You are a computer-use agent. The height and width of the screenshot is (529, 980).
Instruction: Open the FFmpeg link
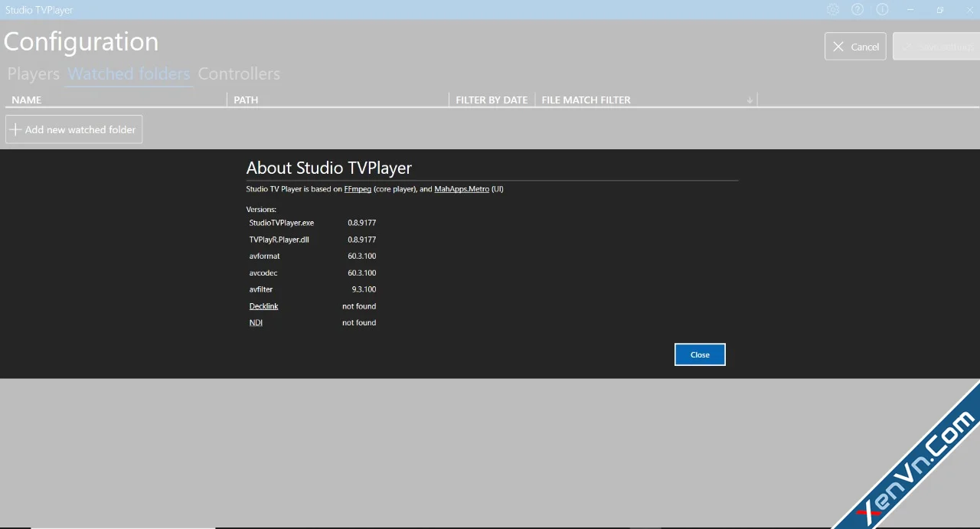[358, 189]
